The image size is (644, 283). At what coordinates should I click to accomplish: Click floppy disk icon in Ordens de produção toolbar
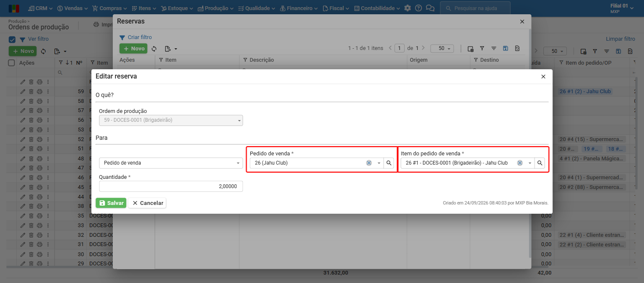(x=618, y=51)
